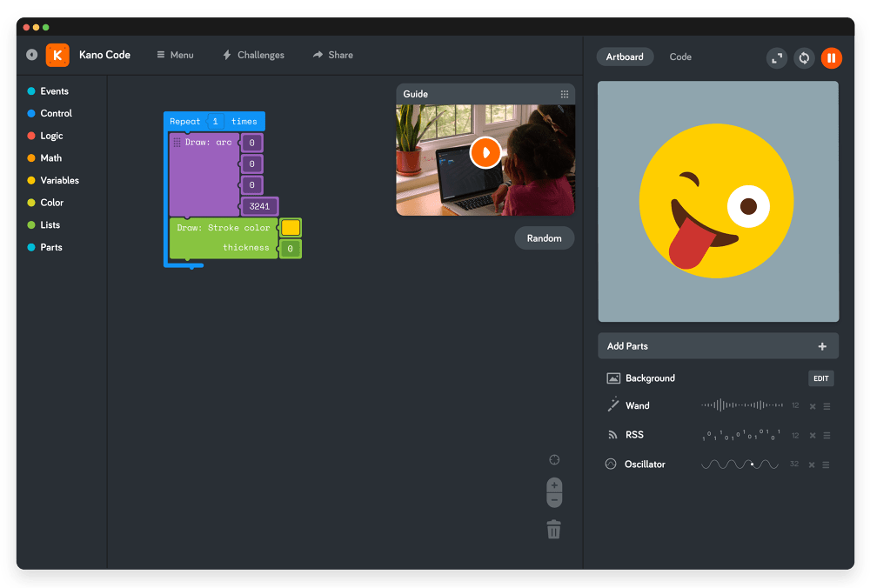Remove the Wand part with X
870x588 pixels.
point(813,406)
